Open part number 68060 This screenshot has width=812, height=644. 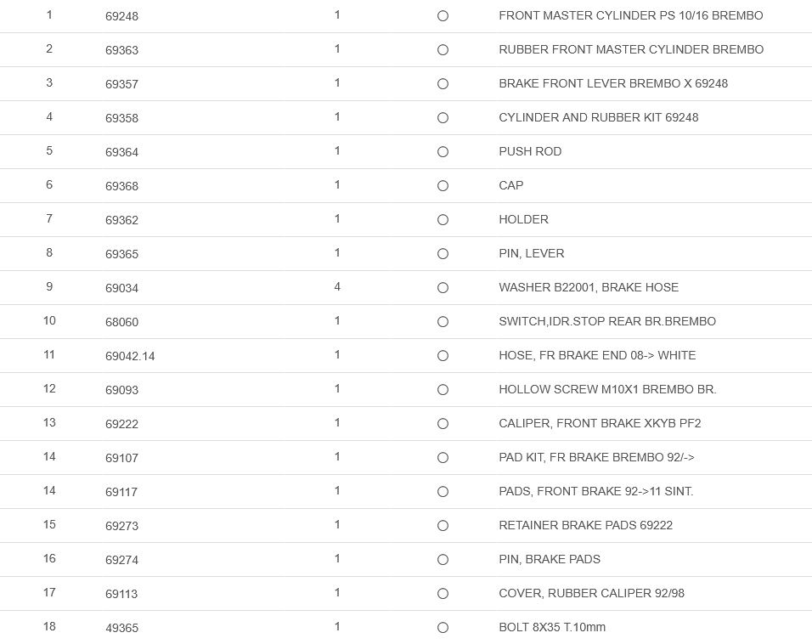tap(121, 322)
